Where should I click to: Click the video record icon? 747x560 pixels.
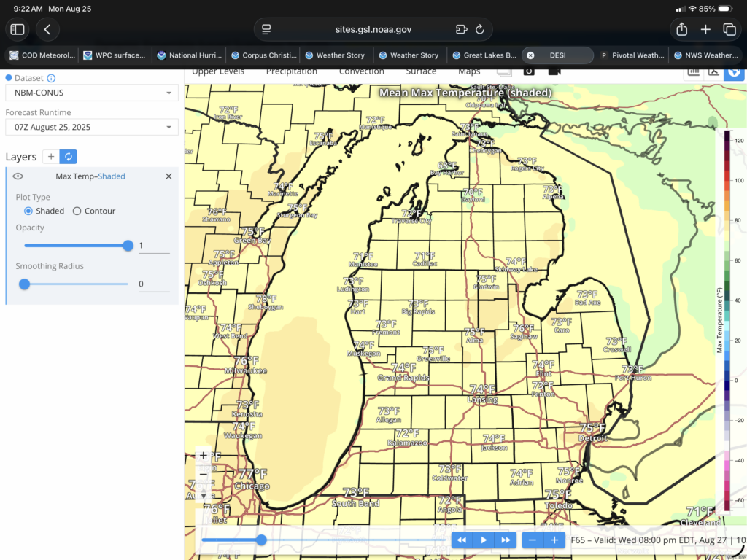pos(554,71)
